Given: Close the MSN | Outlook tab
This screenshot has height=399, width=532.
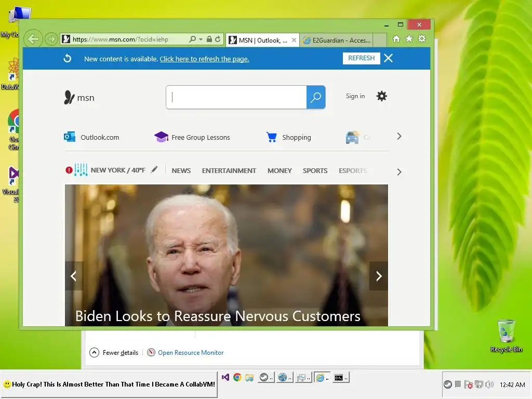Looking at the screenshot, I should click(294, 40).
